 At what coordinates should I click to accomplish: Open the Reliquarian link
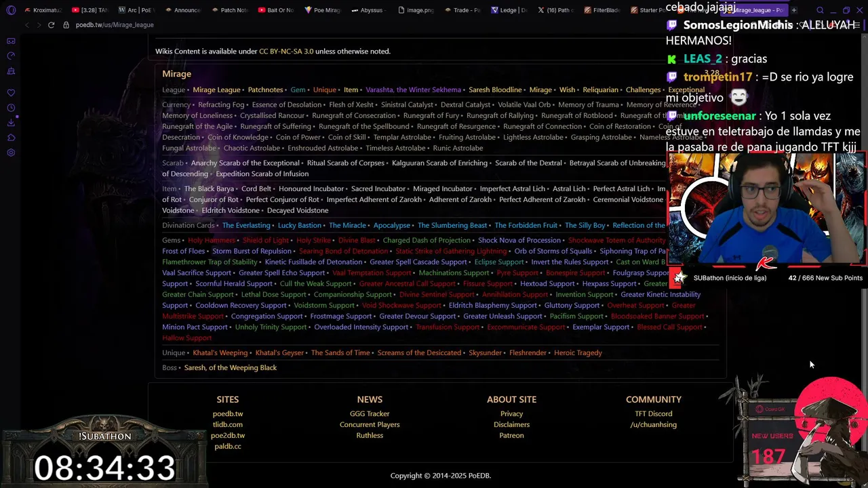click(x=600, y=90)
